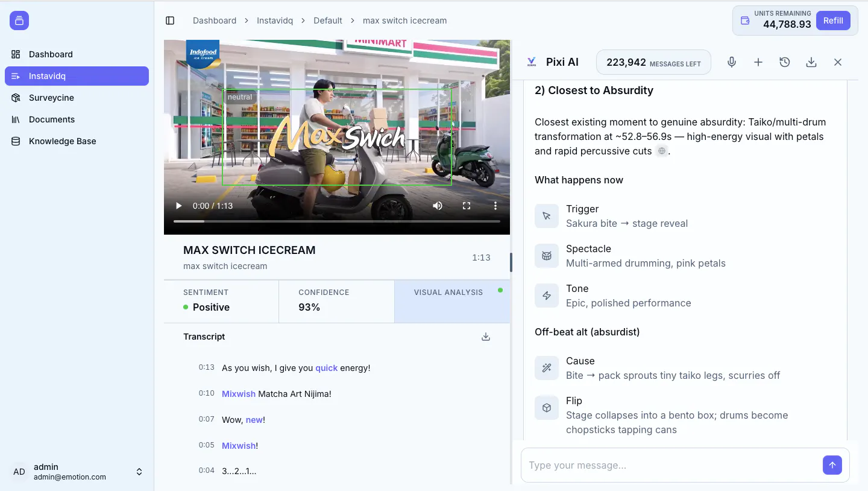
Task: Click the Cause magic wand icon
Action: (547, 368)
